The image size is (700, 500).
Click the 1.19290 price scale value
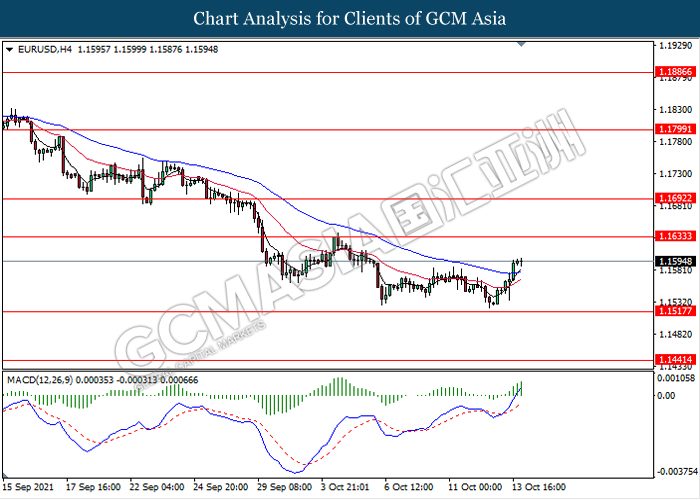[x=675, y=46]
